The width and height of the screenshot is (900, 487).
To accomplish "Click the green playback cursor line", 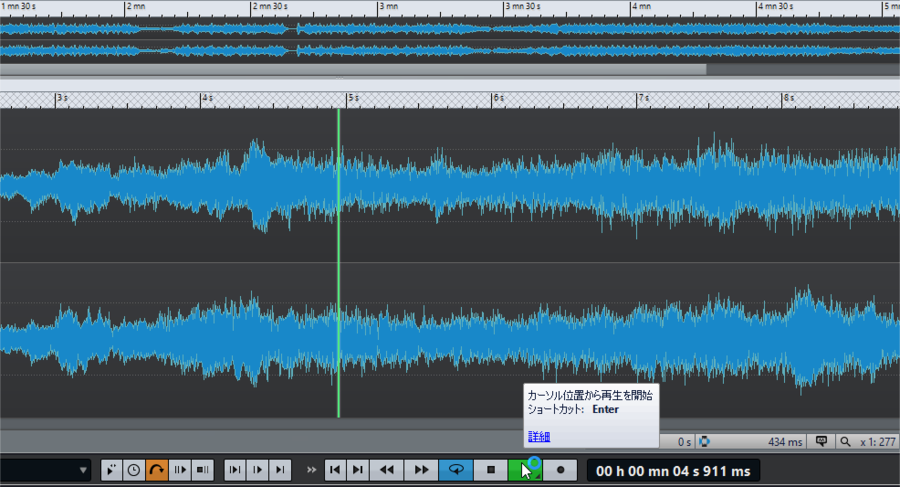I will [339, 262].
